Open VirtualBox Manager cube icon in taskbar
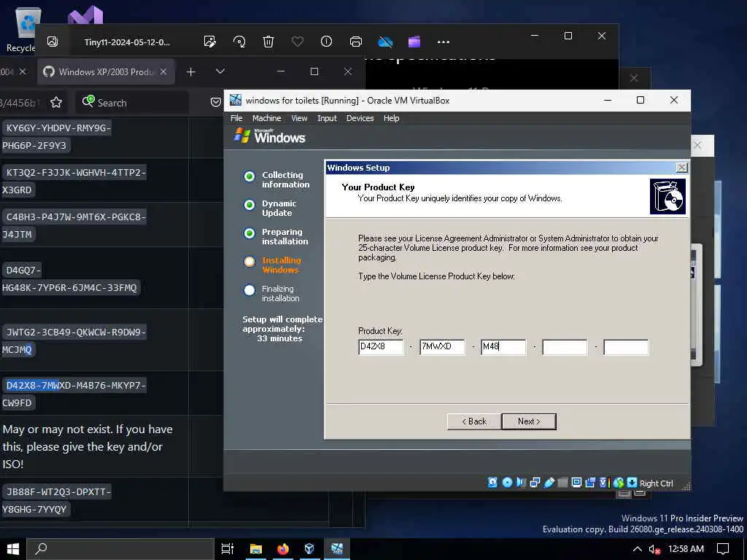The height and width of the screenshot is (560, 747). click(x=309, y=549)
